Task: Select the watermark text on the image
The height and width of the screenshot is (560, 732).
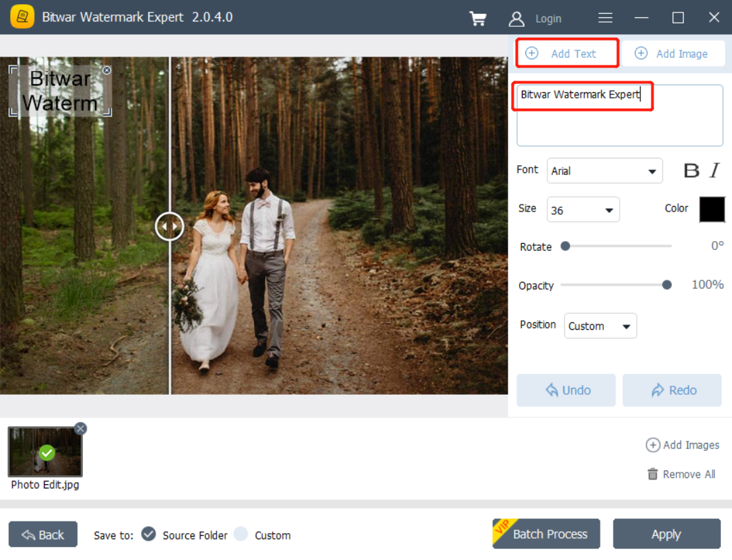Action: point(60,91)
